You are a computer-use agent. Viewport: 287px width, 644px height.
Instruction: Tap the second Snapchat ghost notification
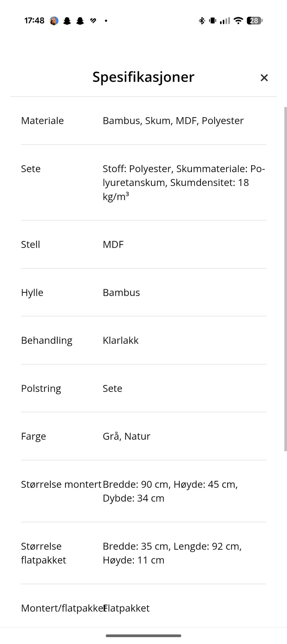[80, 21]
